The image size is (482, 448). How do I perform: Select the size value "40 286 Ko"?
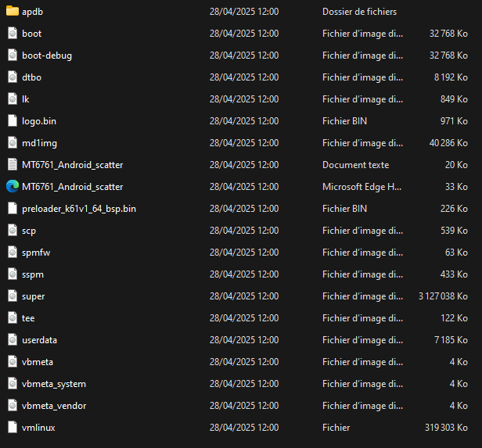point(448,143)
